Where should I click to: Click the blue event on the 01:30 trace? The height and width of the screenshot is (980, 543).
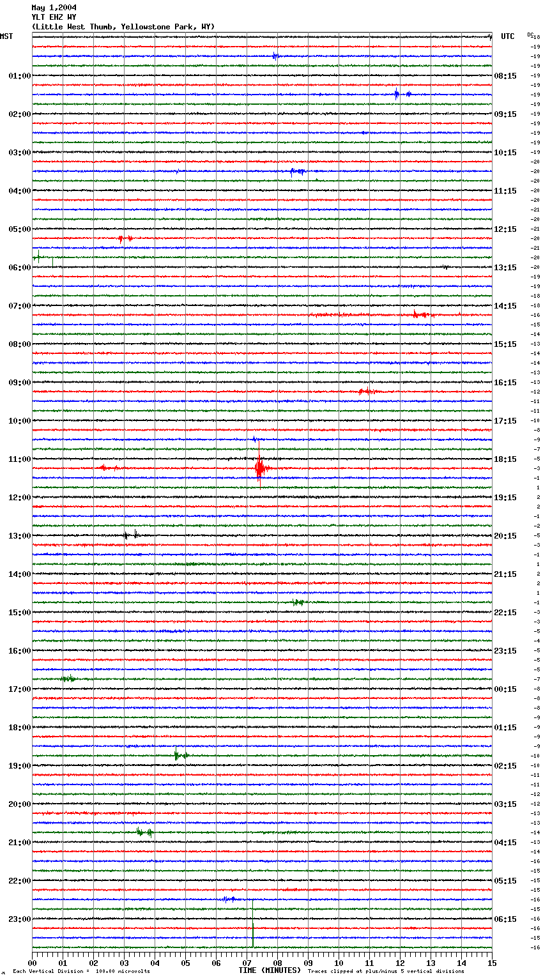(402, 94)
